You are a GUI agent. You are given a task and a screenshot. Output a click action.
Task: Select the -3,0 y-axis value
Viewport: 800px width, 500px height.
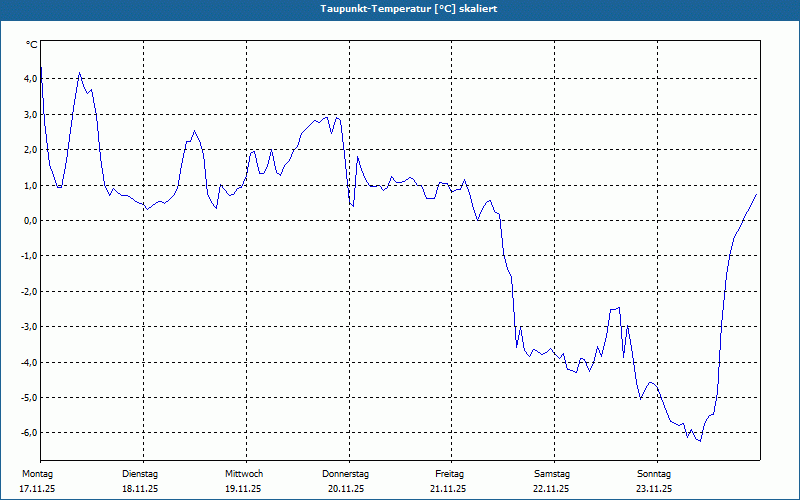click(x=29, y=327)
